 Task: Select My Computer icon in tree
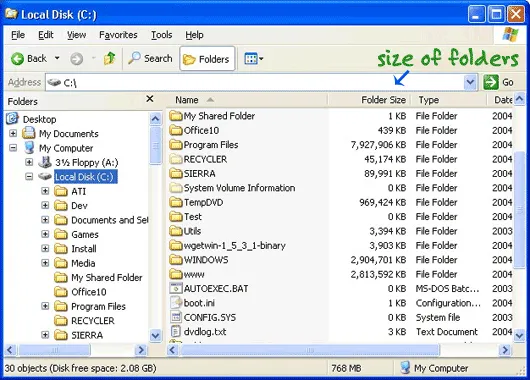(x=29, y=148)
